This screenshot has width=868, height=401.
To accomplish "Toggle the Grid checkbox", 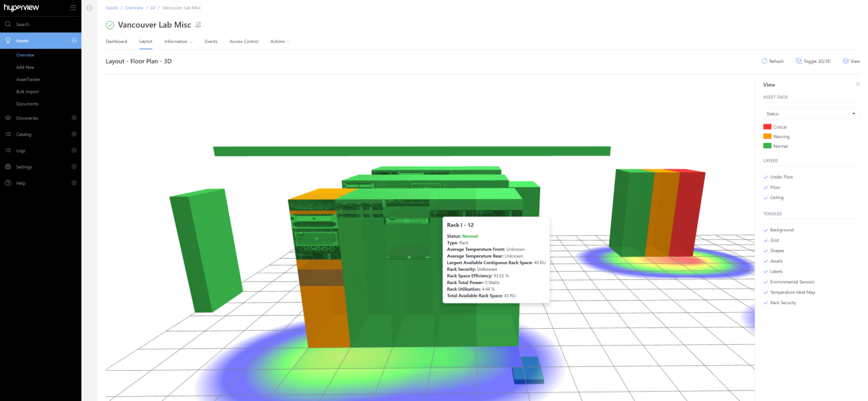I will pos(766,240).
